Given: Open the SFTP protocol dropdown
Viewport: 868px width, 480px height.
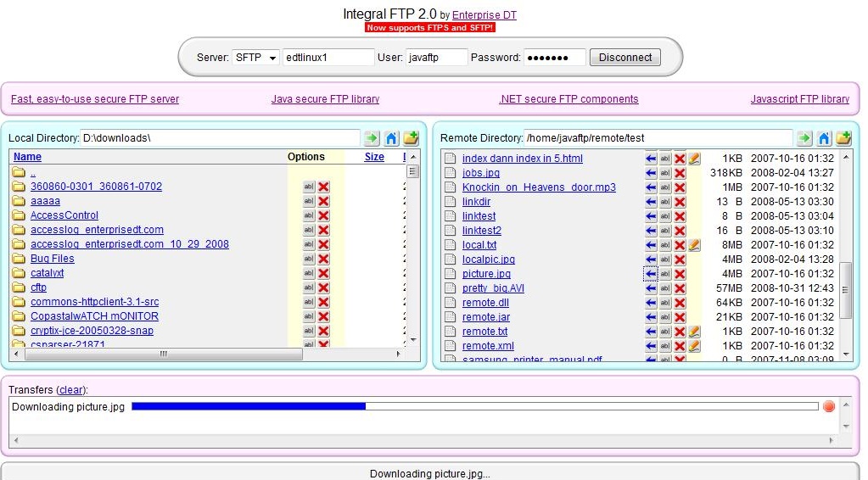Looking at the screenshot, I should tap(255, 58).
